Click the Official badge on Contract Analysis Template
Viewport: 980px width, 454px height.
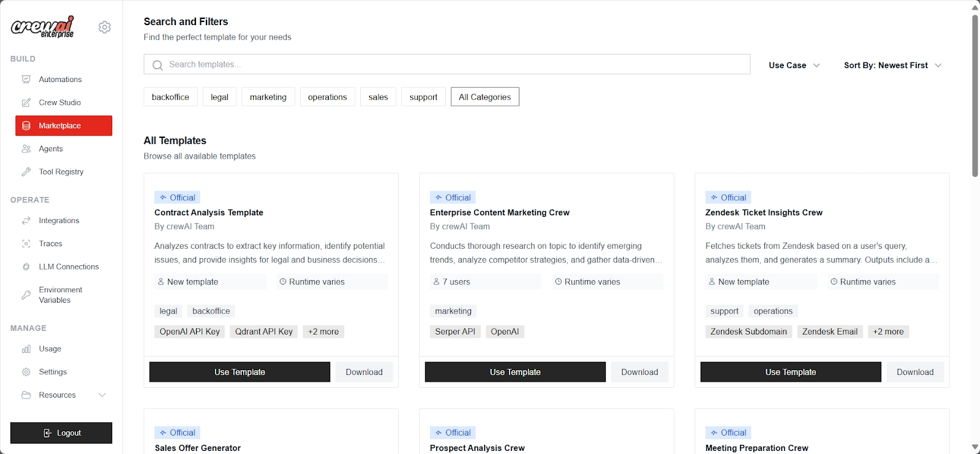[178, 197]
